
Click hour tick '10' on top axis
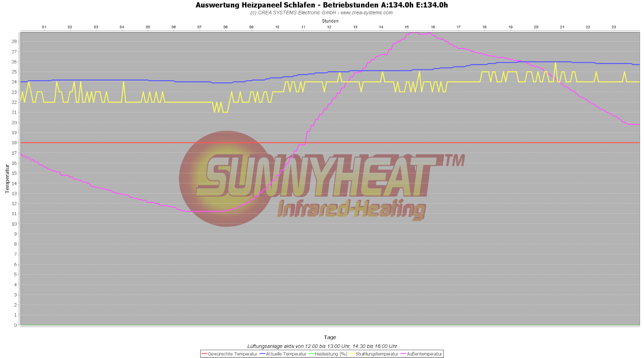click(277, 27)
